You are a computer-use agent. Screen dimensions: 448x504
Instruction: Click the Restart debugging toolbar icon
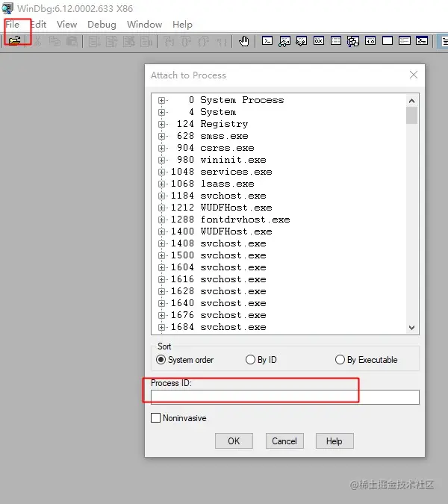pyautogui.click(x=111, y=41)
